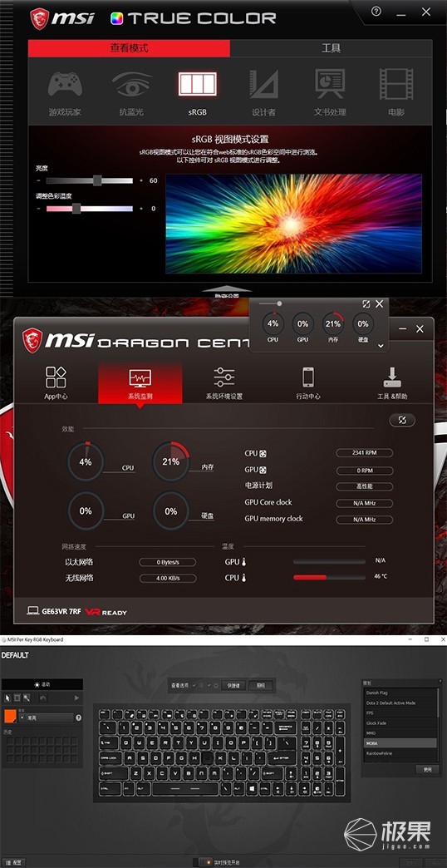Open the True Color help question icon
447x868 pixels.
click(376, 11)
